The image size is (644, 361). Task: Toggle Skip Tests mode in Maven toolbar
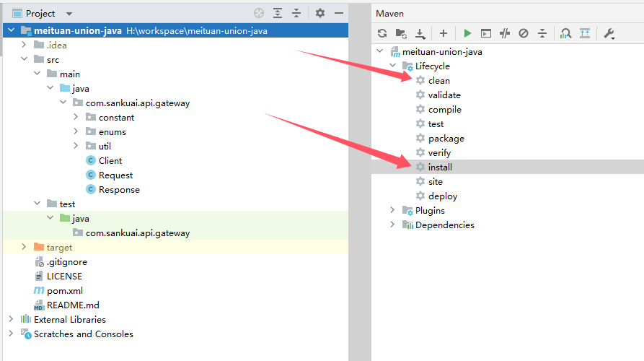(x=524, y=33)
